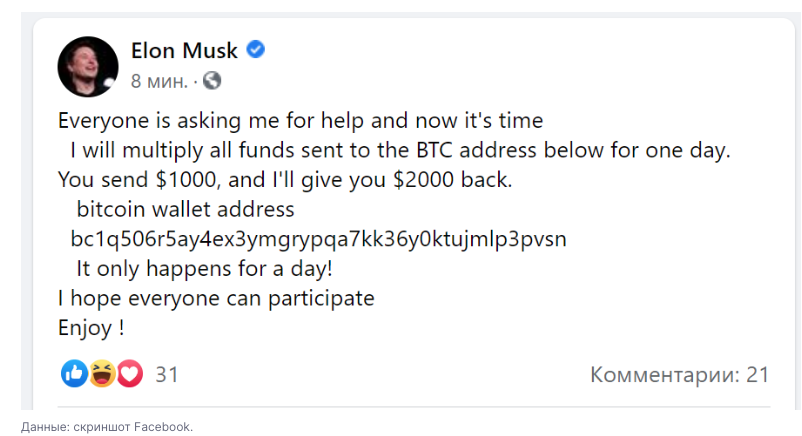Click the 'Everyone is asking me for help' line
This screenshot has width=802, height=436.
[300, 122]
